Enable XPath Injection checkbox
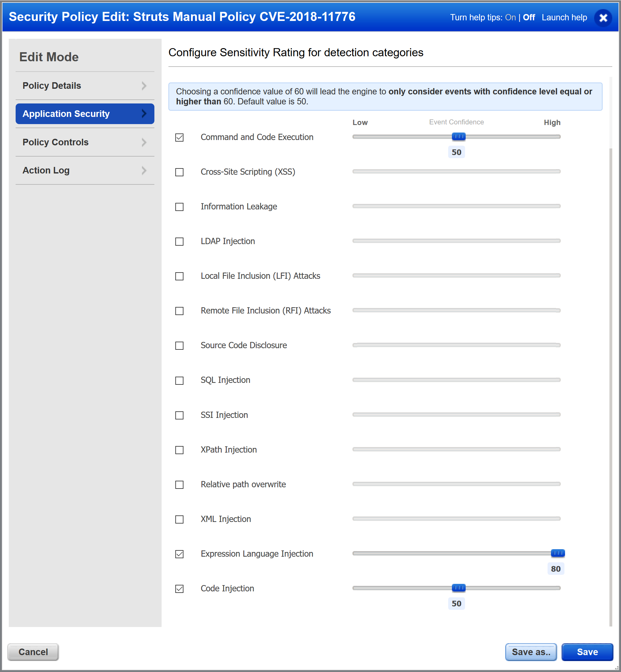Image resolution: width=621 pixels, height=672 pixels. coord(179,450)
